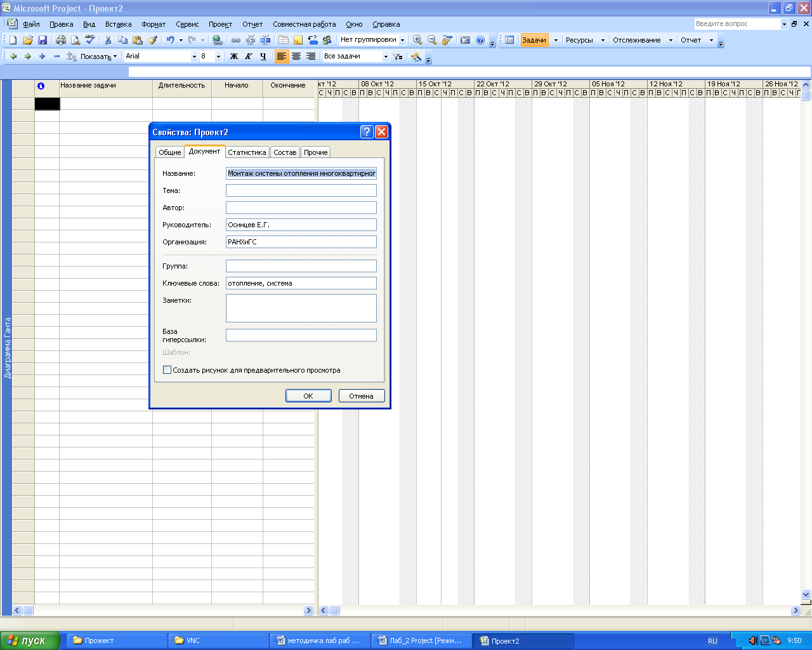Copy picture camera icon
812x650 pixels.
coord(465,40)
